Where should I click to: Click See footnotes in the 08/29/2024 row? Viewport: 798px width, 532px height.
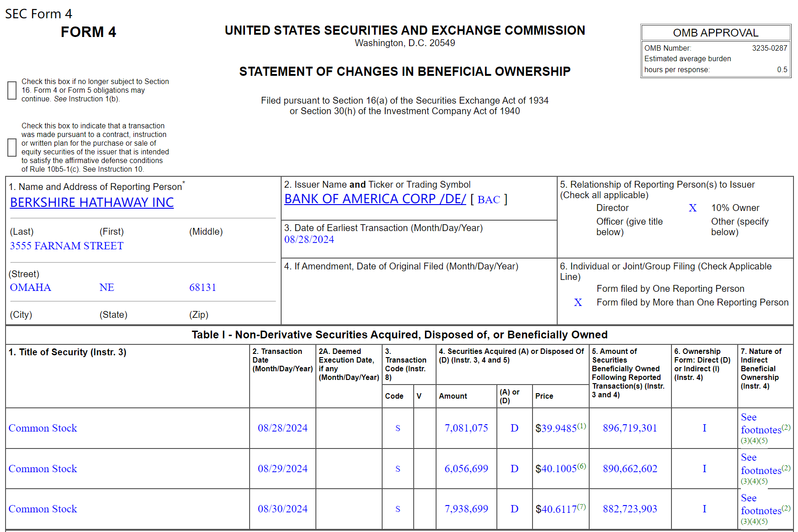click(x=761, y=464)
